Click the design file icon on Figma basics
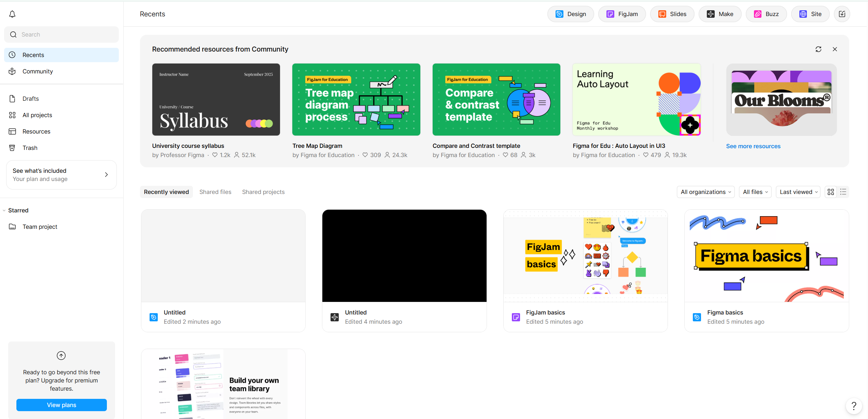The height and width of the screenshot is (419, 868). (x=697, y=317)
